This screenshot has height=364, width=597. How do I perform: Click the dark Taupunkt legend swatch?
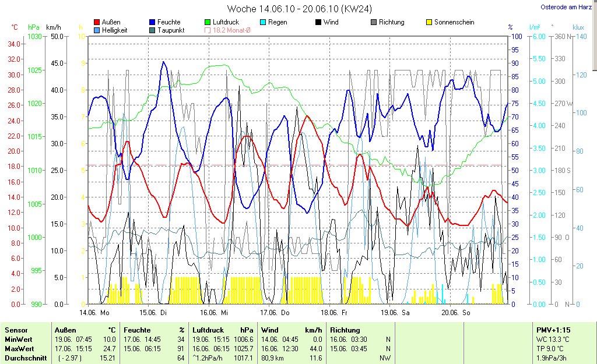153,30
